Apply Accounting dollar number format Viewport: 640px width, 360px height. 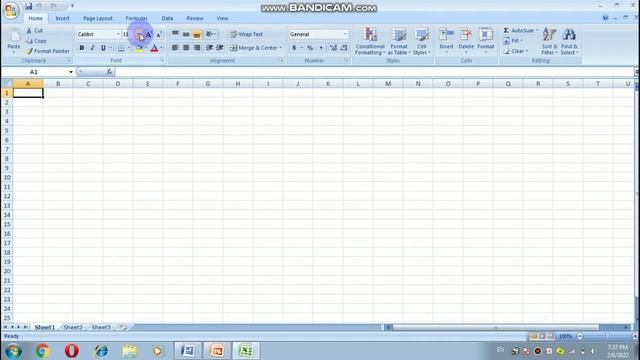(294, 48)
